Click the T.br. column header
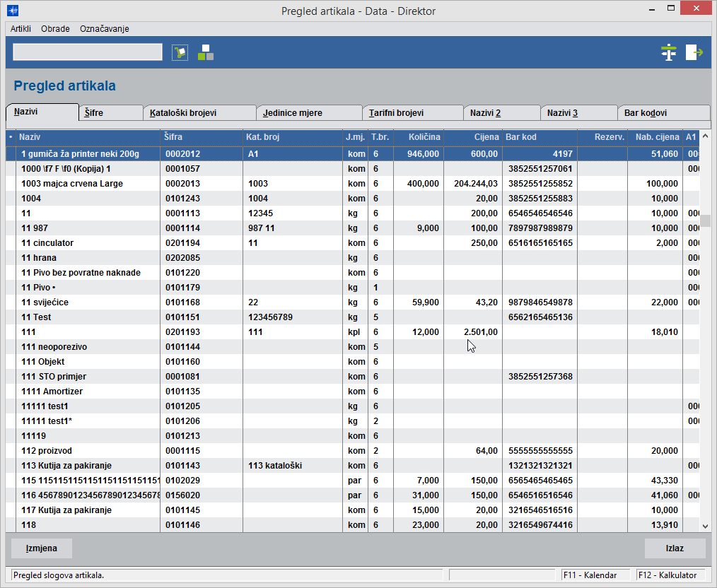The width and height of the screenshot is (717, 588). (380, 137)
